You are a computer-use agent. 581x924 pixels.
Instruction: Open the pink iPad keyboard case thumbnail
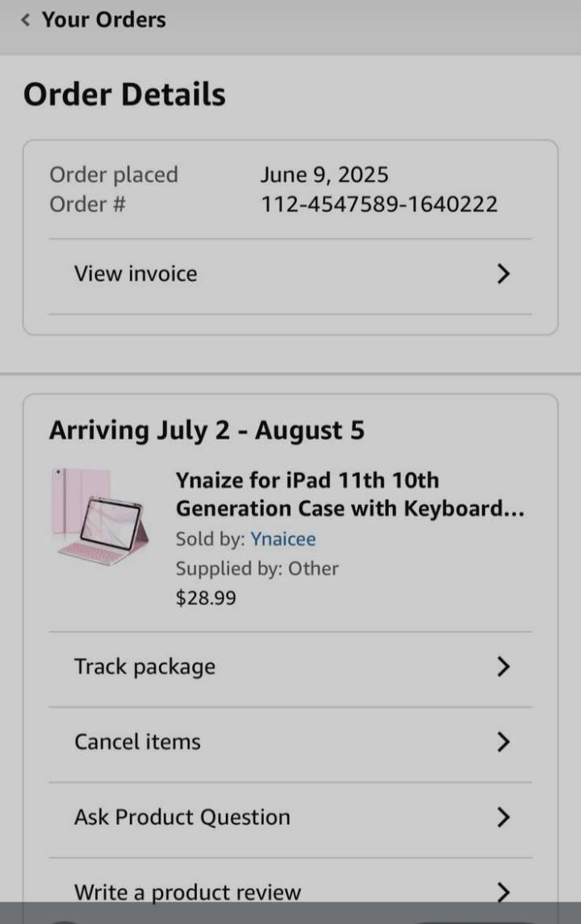(x=100, y=516)
